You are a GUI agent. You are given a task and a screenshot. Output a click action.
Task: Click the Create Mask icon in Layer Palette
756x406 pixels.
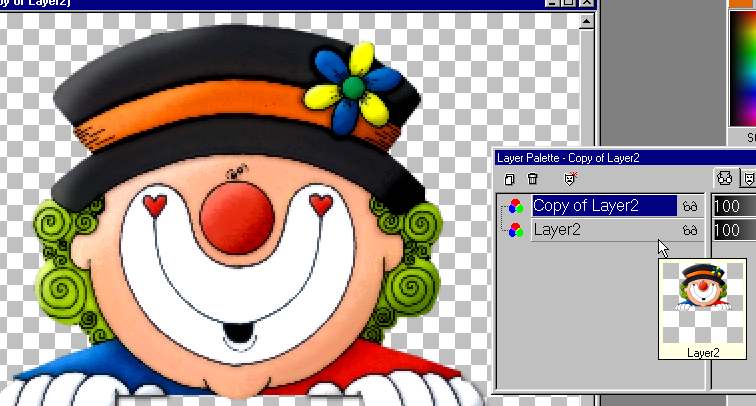570,179
